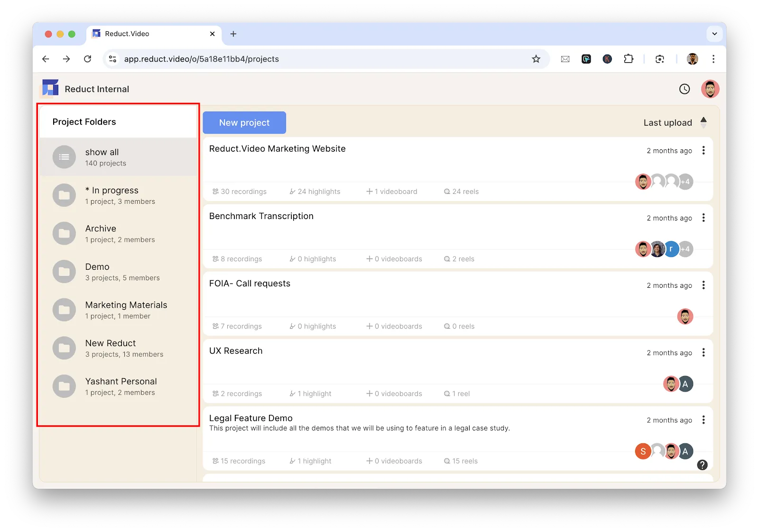Click the blue 'r' member avatar on Benchmark Transcription
Viewport: 759px width, 532px height.
[x=671, y=249]
